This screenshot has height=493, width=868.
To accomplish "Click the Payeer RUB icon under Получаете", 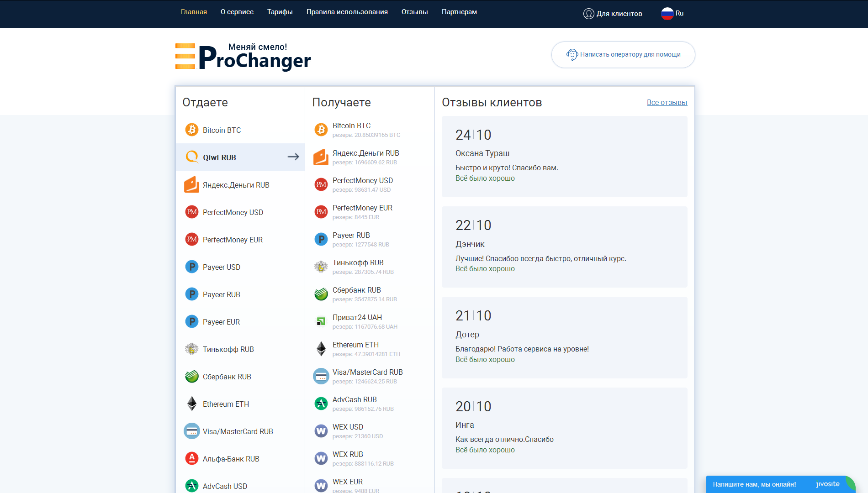I will point(321,239).
